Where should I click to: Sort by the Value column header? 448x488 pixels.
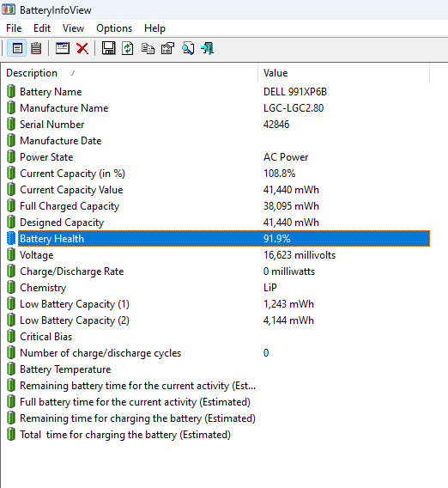point(343,73)
